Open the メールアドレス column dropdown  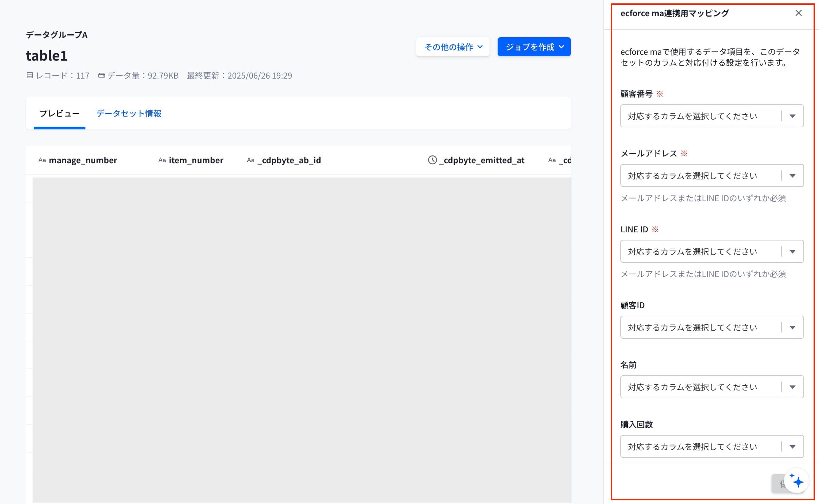point(712,175)
